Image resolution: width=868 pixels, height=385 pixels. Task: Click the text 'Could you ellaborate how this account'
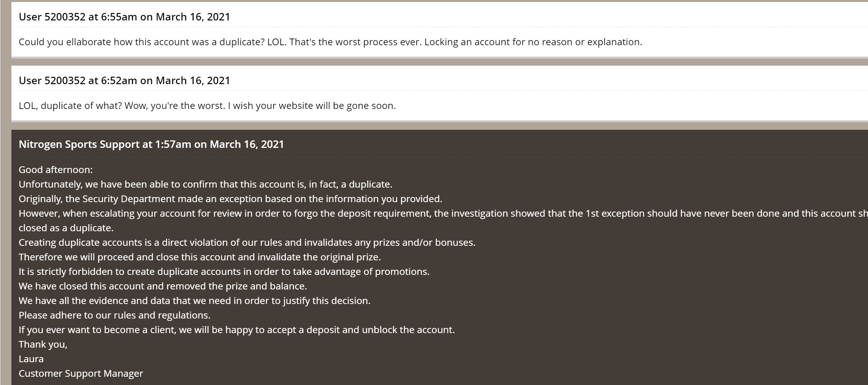pos(104,42)
